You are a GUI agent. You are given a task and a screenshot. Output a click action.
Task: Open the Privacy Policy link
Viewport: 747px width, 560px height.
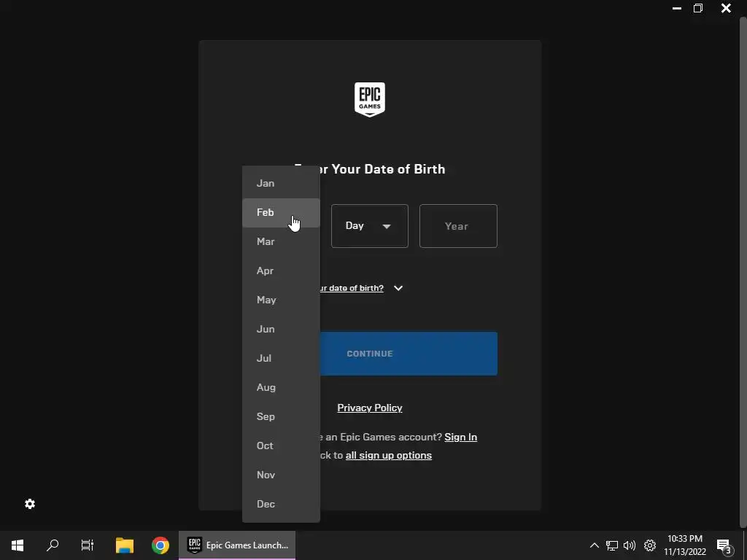(370, 408)
